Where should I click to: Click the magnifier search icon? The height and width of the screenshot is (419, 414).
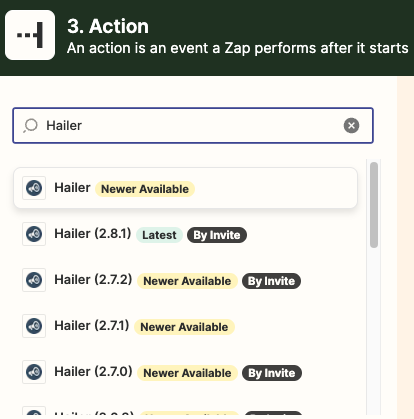[x=30, y=126]
